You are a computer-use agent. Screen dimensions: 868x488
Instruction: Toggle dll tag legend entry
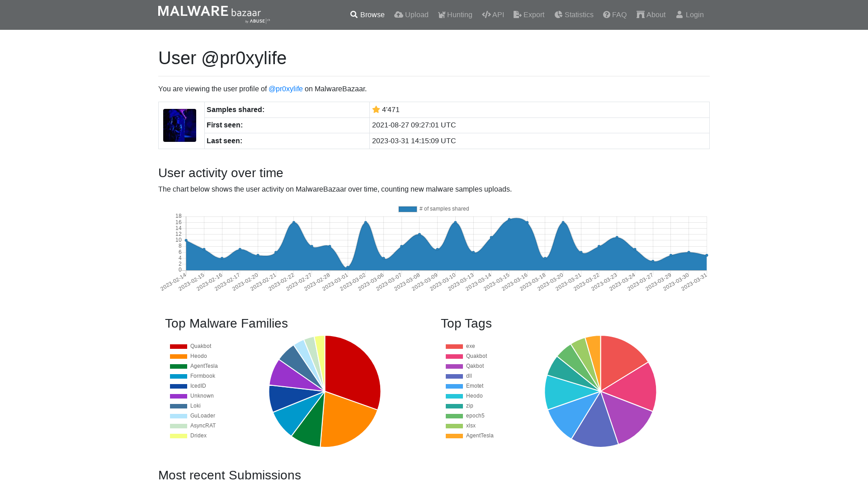459,376
